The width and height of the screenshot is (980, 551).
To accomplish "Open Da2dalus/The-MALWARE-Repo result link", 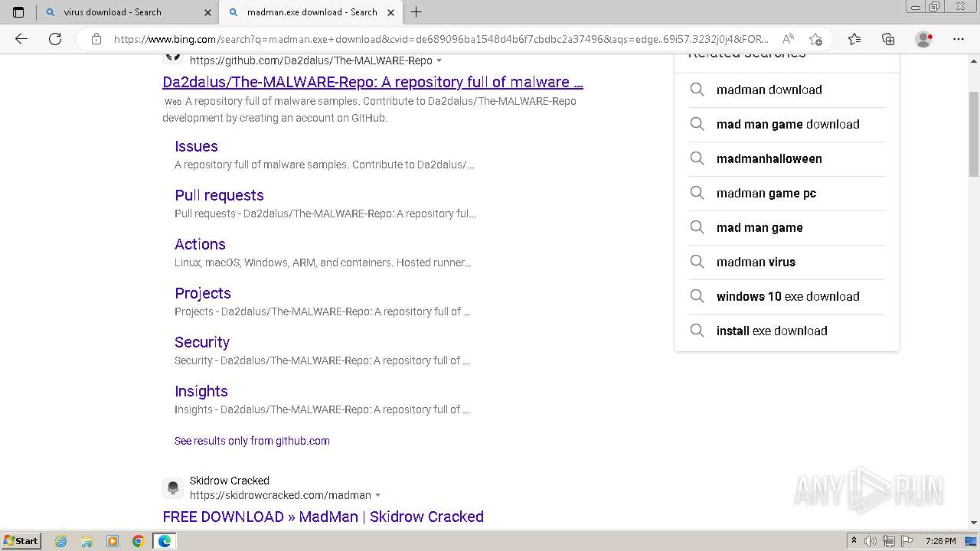I will pos(373,82).
